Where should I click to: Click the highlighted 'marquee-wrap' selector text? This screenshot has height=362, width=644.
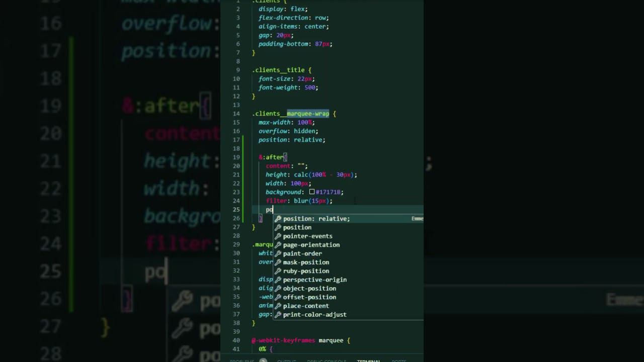tap(308, 114)
